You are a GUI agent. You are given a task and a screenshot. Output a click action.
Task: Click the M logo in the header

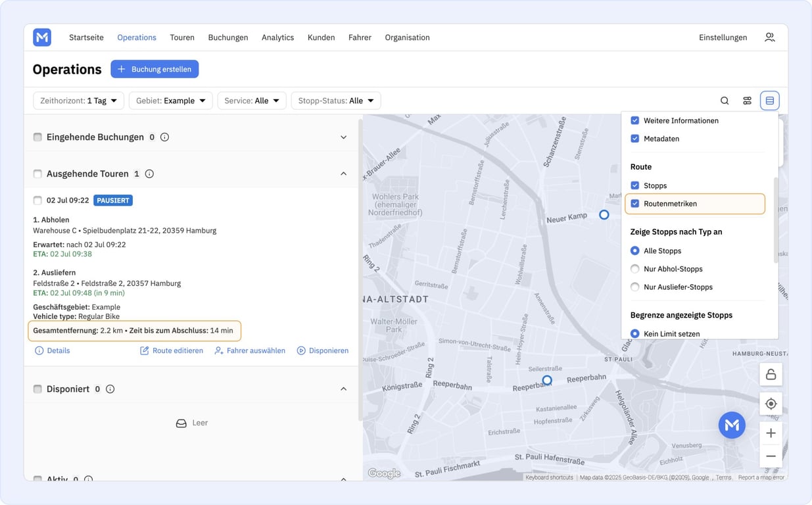42,37
